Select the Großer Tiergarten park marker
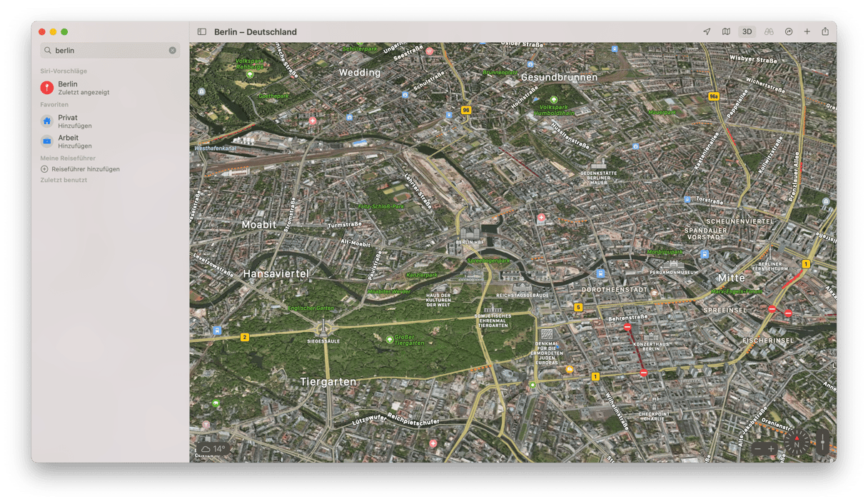 tap(389, 339)
